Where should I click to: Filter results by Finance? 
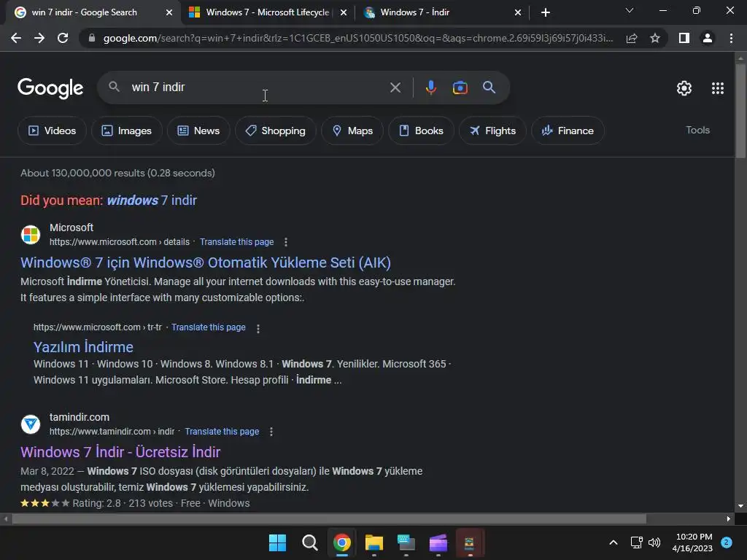click(x=568, y=131)
